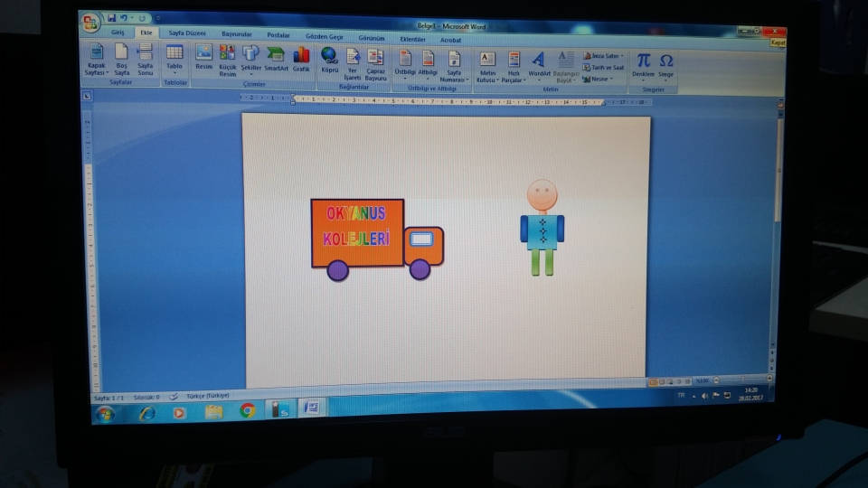Click the Undo icon in Quick Access
Viewport: 868px width, 488px height.
(124, 18)
